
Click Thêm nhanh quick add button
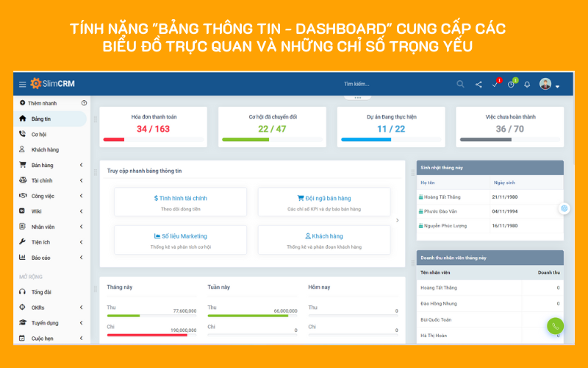coord(41,103)
